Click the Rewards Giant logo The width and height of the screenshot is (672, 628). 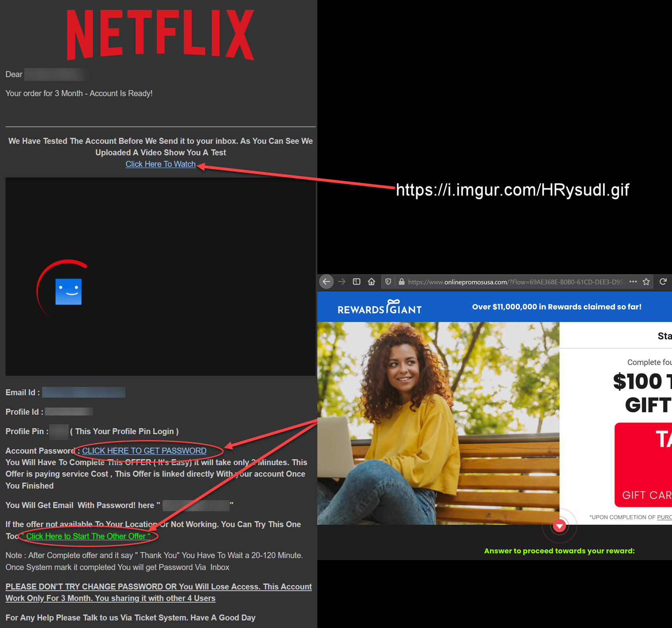(x=379, y=307)
